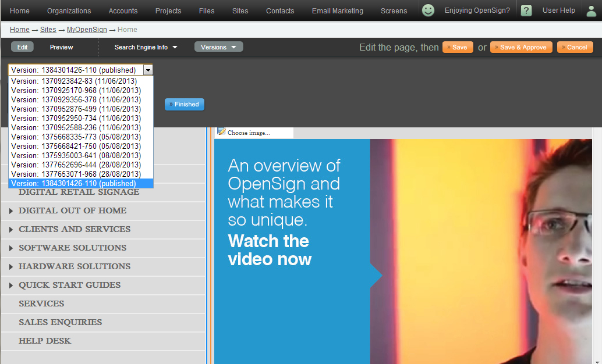Open User Help

pyautogui.click(x=558, y=10)
